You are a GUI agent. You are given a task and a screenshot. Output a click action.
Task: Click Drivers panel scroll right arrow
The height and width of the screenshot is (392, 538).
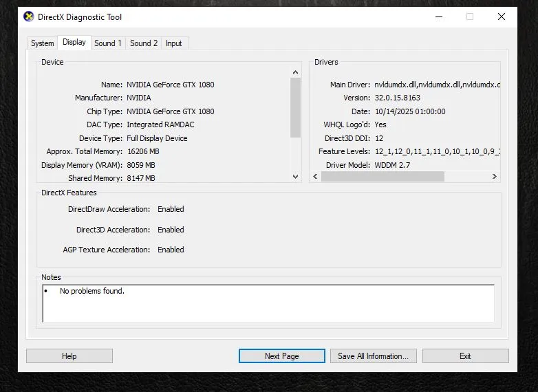click(494, 176)
